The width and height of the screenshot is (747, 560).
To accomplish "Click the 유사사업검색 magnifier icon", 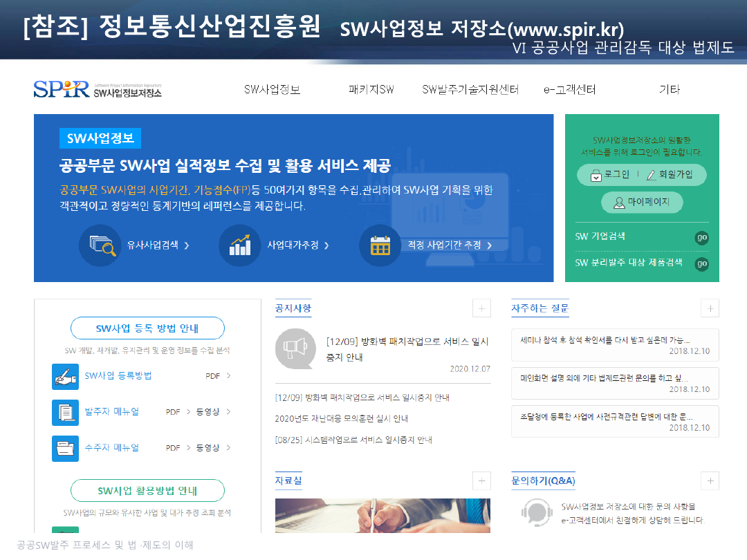I will pos(100,245).
